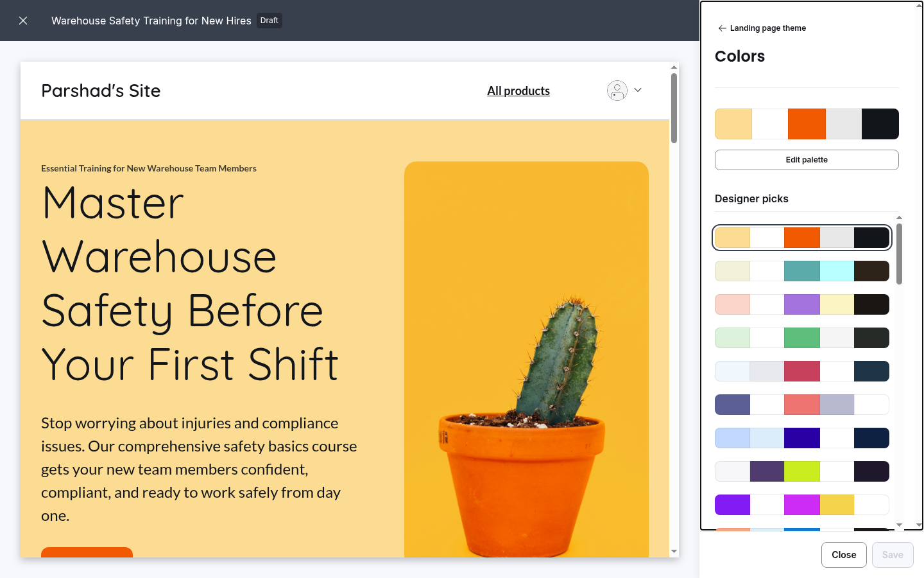This screenshot has width=924, height=578.
Task: Expand the account dropdown chevron
Action: point(638,90)
